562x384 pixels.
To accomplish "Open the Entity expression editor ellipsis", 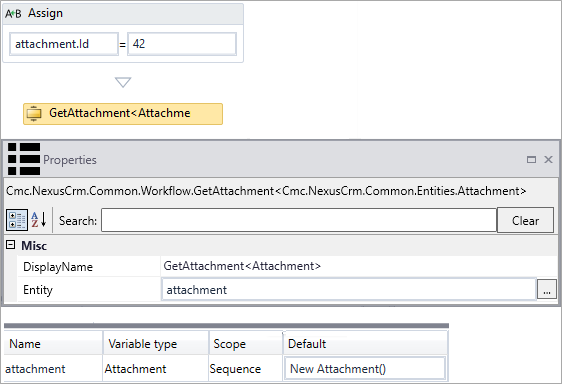I will pyautogui.click(x=547, y=289).
